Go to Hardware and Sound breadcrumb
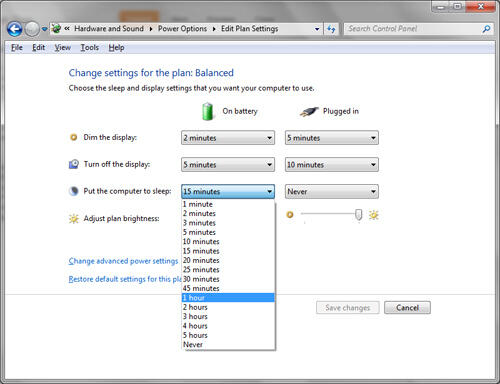Viewport: 500px width, 384px height. (x=109, y=29)
